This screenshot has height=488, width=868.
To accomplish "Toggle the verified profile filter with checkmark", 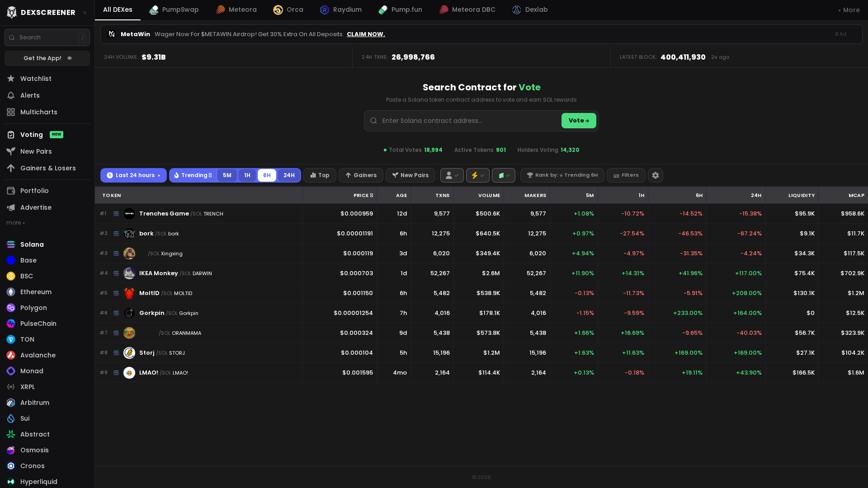I will pos(452,175).
